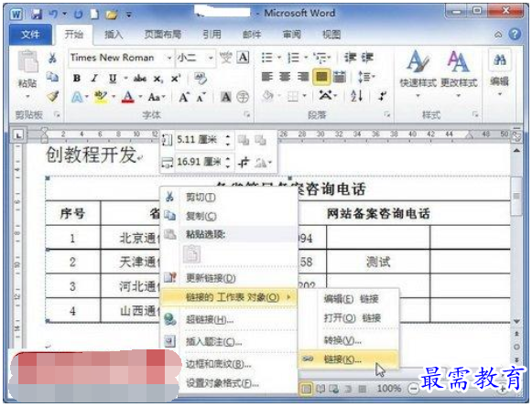
Task: Switch to the Insert tab
Action: (x=114, y=34)
